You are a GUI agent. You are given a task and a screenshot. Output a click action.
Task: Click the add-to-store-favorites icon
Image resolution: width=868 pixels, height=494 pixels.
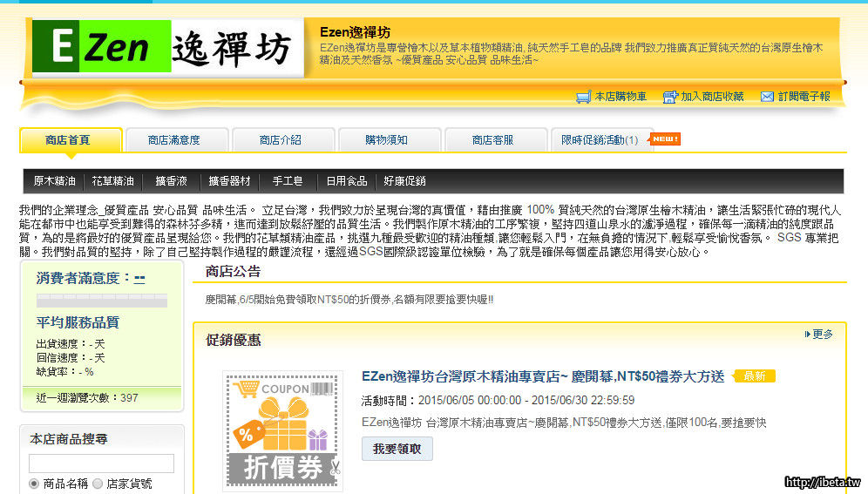coord(670,97)
